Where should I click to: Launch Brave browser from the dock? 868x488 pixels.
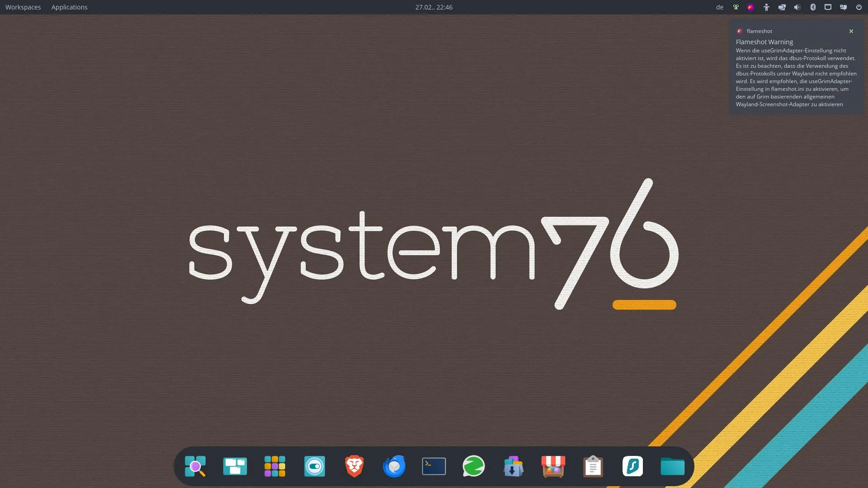pyautogui.click(x=354, y=466)
